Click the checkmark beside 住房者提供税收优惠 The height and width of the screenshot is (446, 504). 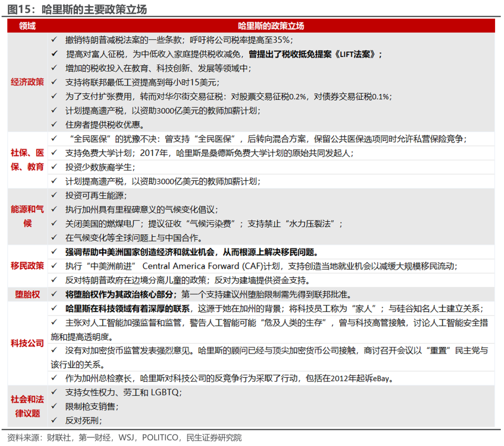point(54,125)
